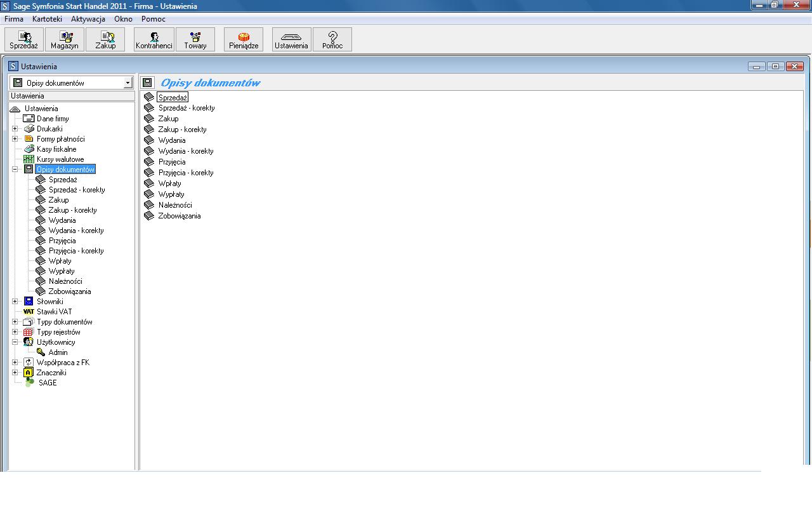Collapse the Opisy dokumentów tree node
The image size is (812, 508).
15,170
